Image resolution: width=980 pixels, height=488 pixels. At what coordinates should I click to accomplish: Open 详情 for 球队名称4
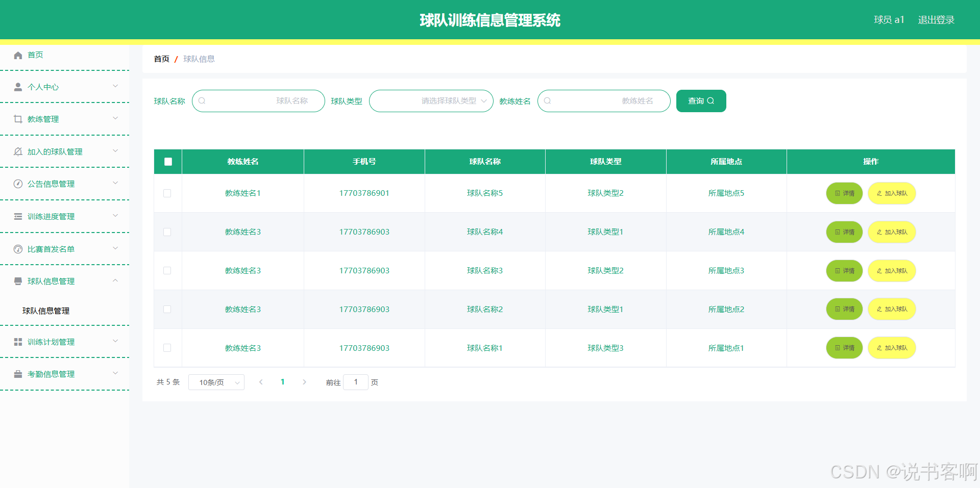click(x=844, y=232)
